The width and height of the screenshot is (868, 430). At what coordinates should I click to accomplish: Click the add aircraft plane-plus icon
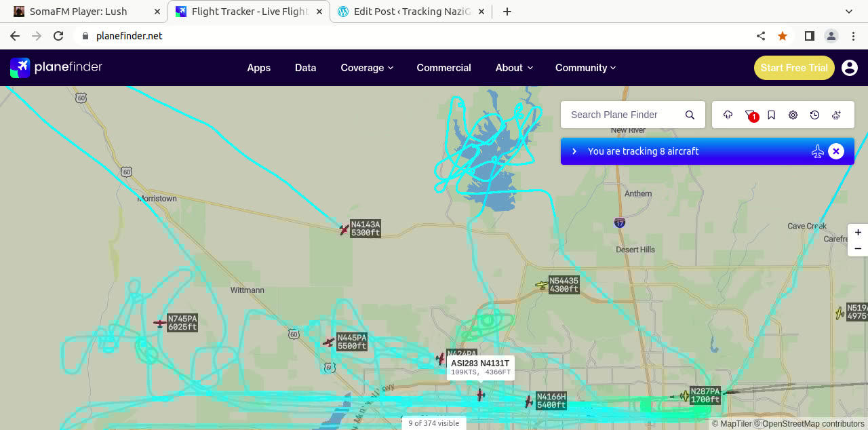pyautogui.click(x=836, y=115)
